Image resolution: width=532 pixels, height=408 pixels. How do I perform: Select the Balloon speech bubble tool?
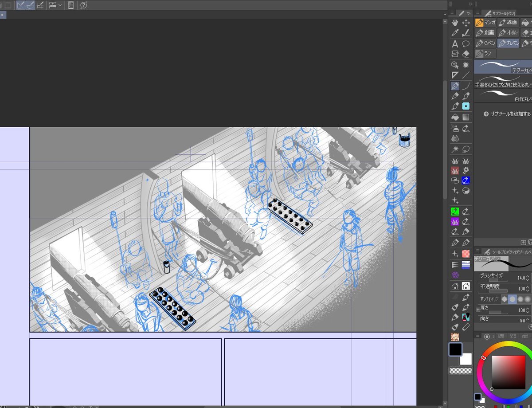pos(466,44)
